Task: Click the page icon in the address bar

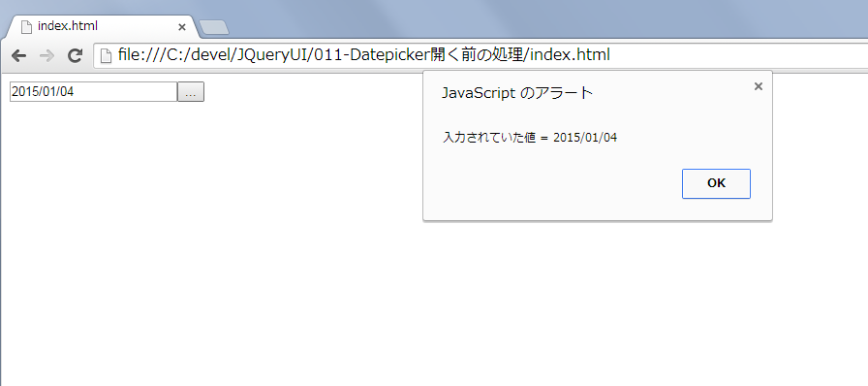Action: 106,55
